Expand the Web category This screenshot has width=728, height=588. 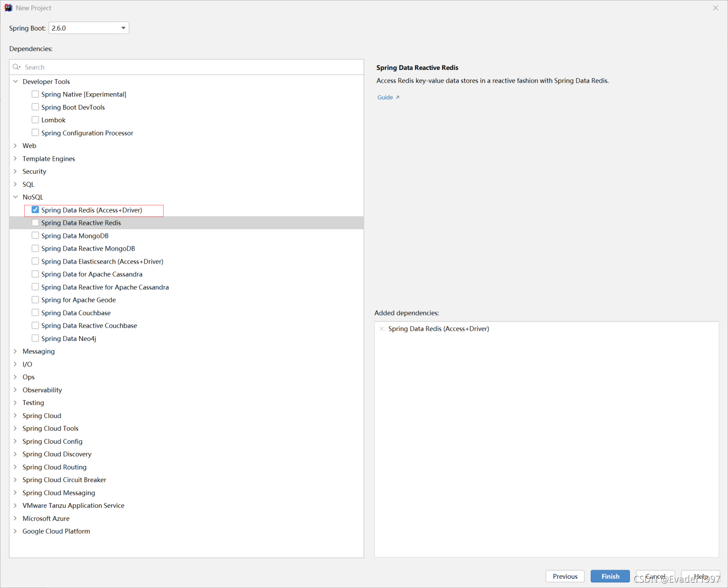click(16, 146)
